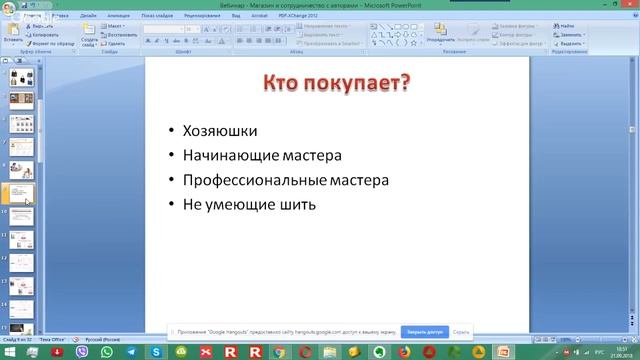
Task: Delete the slide (Удалить)
Action: coord(113,43)
